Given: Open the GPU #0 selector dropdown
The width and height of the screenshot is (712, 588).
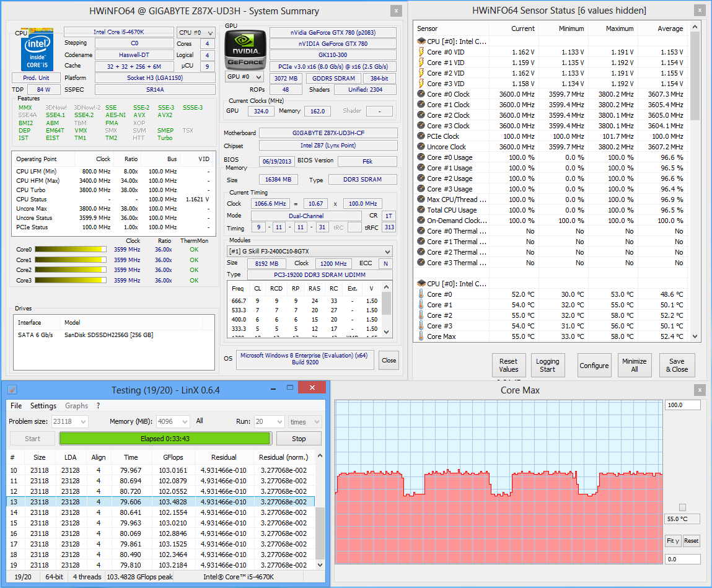Looking at the screenshot, I should [244, 77].
